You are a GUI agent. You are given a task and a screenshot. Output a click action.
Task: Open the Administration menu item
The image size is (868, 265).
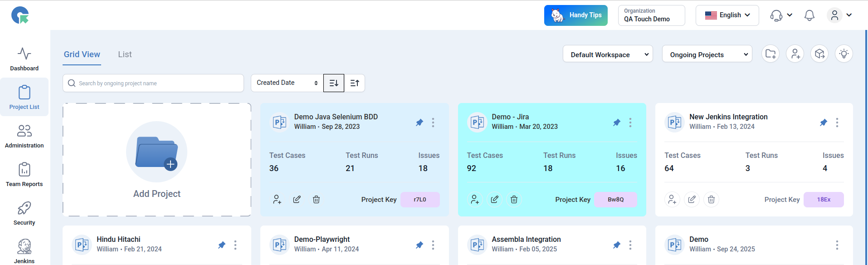(24, 136)
